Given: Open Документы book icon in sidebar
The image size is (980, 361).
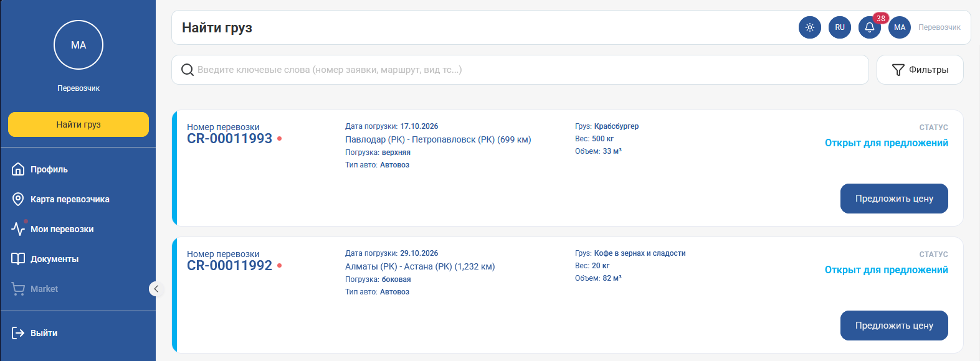Looking at the screenshot, I should click(18, 259).
